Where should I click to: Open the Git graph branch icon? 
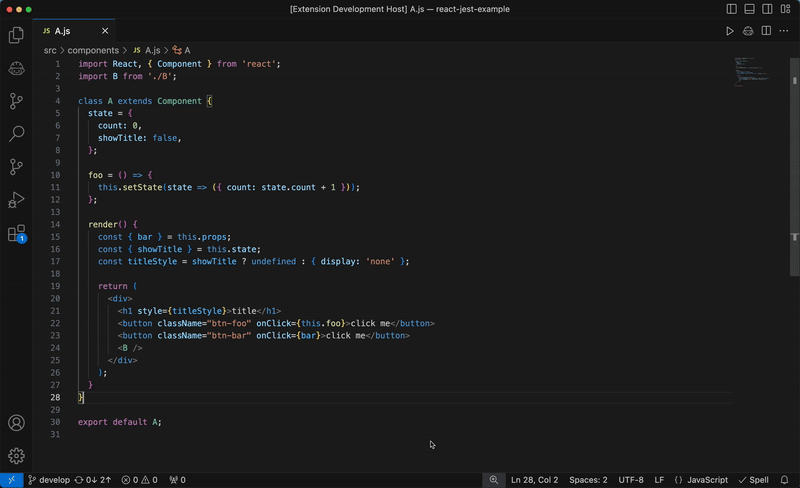tap(16, 166)
